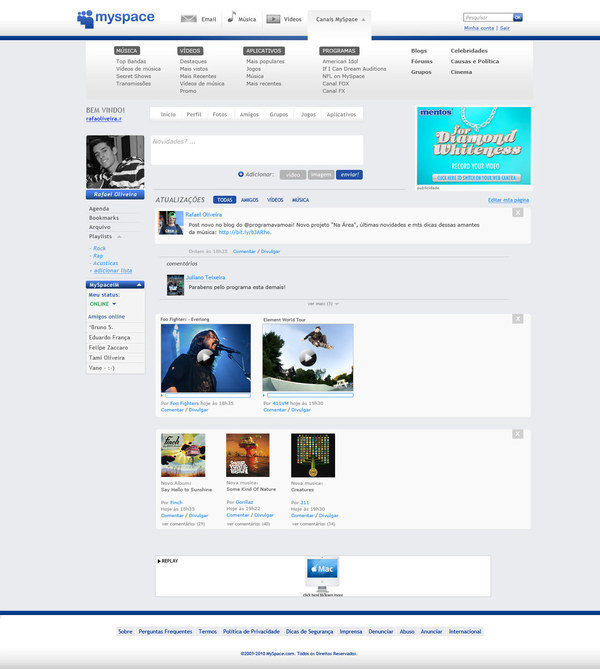
Task: Switch to the Aplicativos tab
Action: 341,114
